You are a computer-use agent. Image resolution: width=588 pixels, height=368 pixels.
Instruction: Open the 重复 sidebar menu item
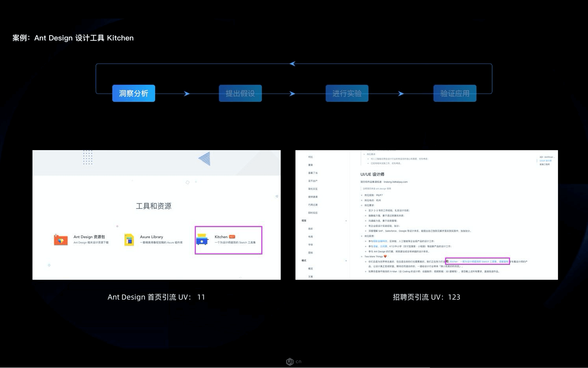[x=311, y=165]
